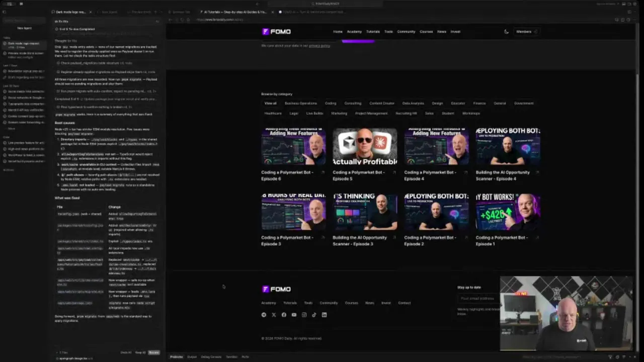Viewport: 644px width, 362px height.
Task: Open Community in site navigation
Action: 406,32
